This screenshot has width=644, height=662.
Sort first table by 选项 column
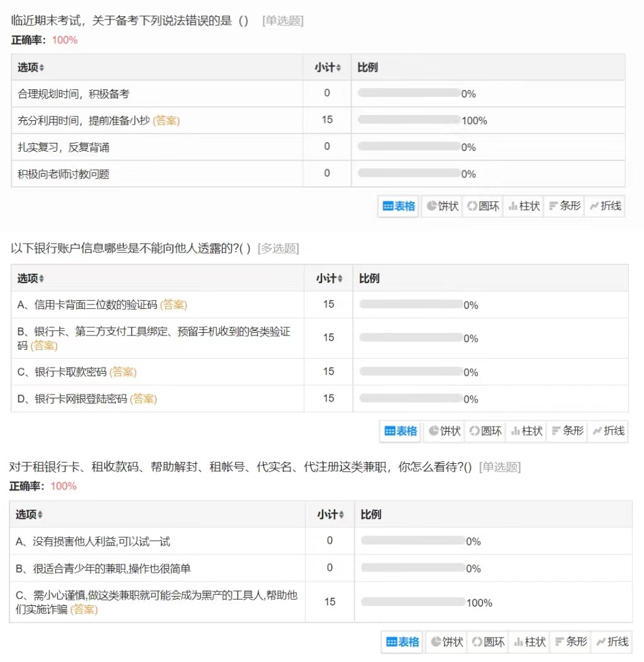coord(31,67)
